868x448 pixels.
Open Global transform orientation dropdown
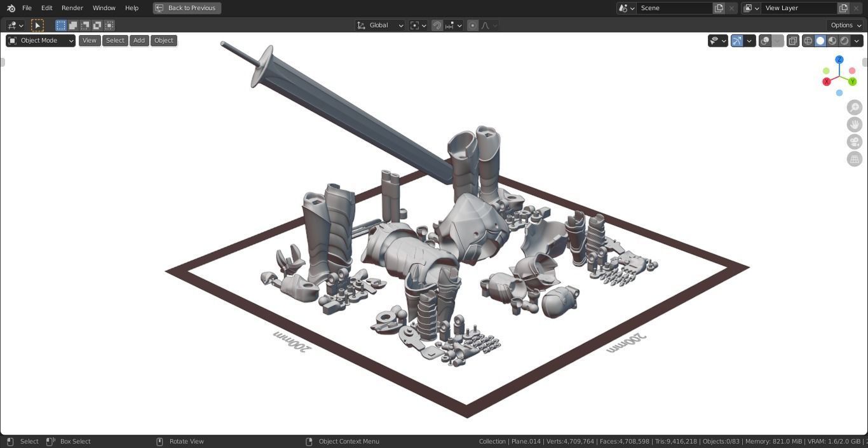point(380,25)
